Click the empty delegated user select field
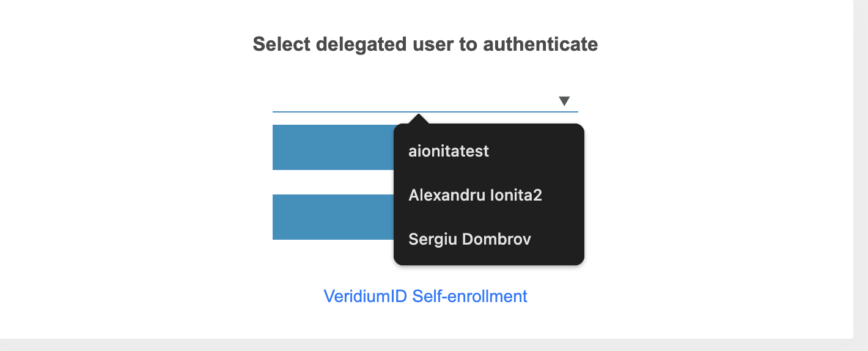This screenshot has width=868, height=351. 410,100
